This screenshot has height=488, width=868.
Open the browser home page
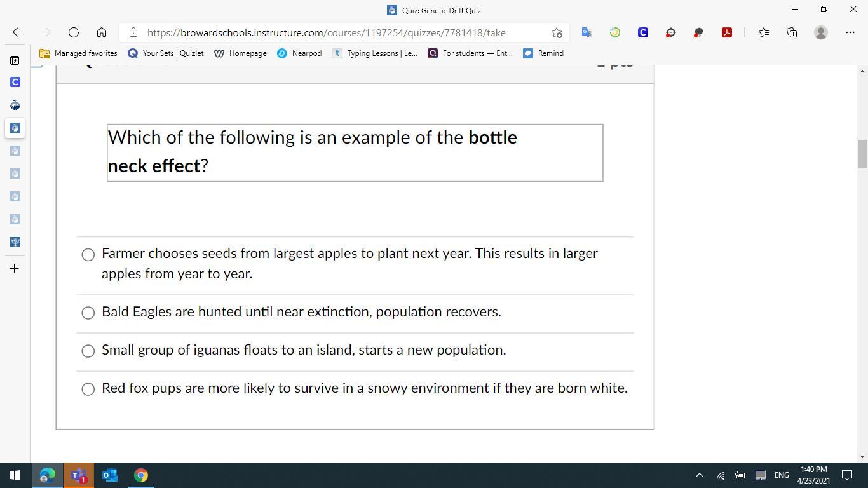pos(102,32)
